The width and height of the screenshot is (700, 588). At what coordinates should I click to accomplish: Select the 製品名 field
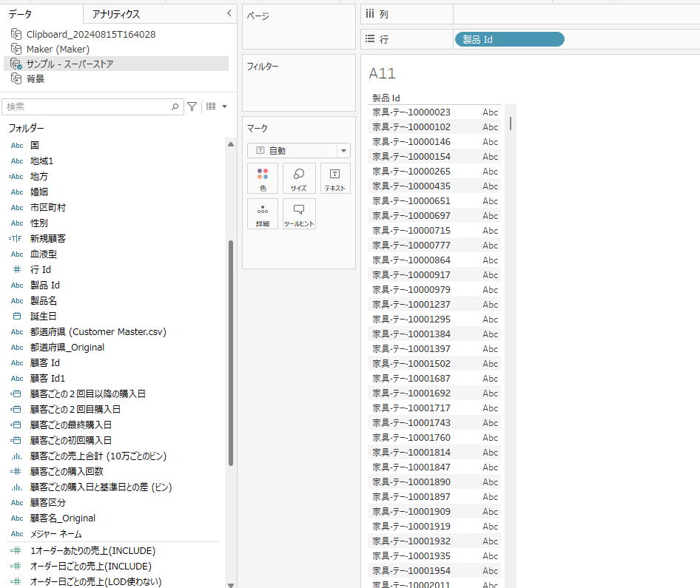pos(44,301)
